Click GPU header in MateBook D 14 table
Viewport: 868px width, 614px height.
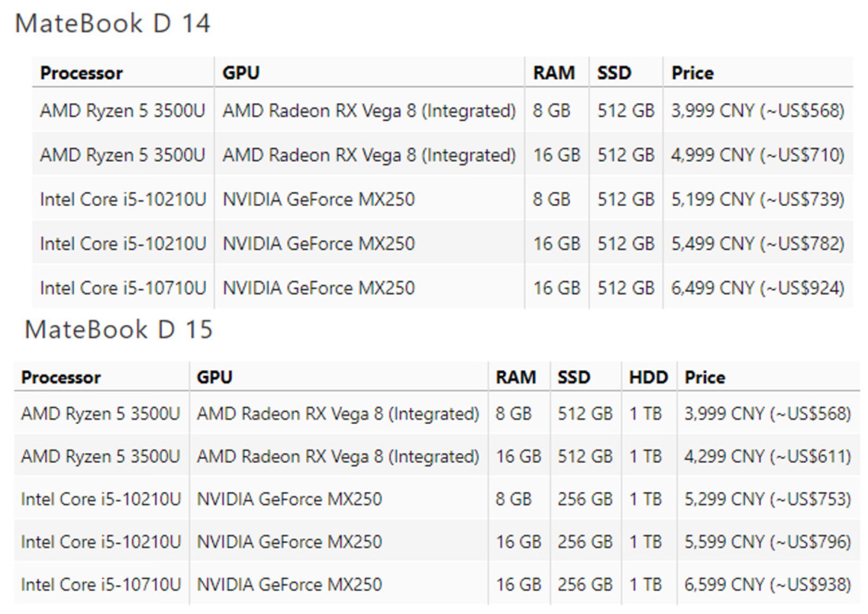pos(241,73)
